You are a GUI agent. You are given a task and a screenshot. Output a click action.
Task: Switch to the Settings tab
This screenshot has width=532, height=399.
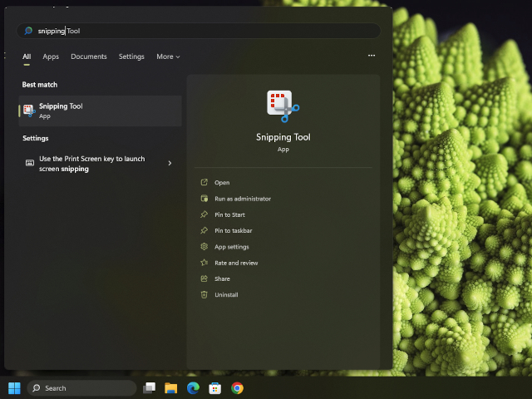(131, 57)
